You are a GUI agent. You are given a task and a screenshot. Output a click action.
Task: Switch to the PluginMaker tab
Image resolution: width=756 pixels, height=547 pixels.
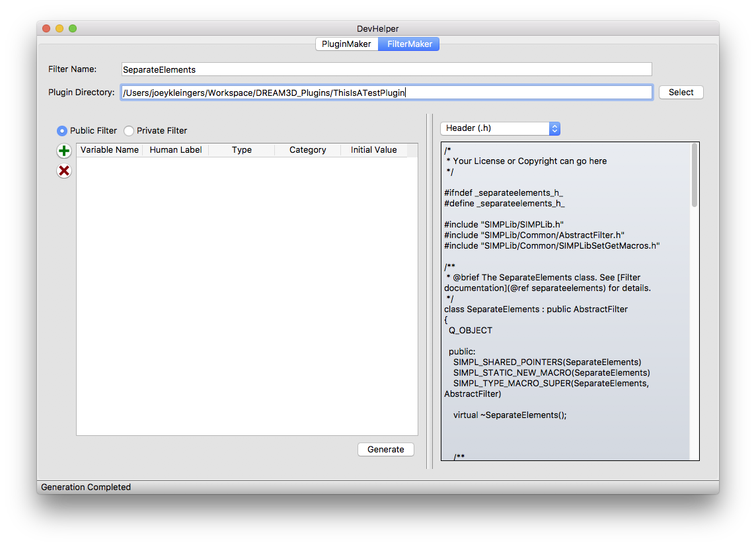pos(346,44)
